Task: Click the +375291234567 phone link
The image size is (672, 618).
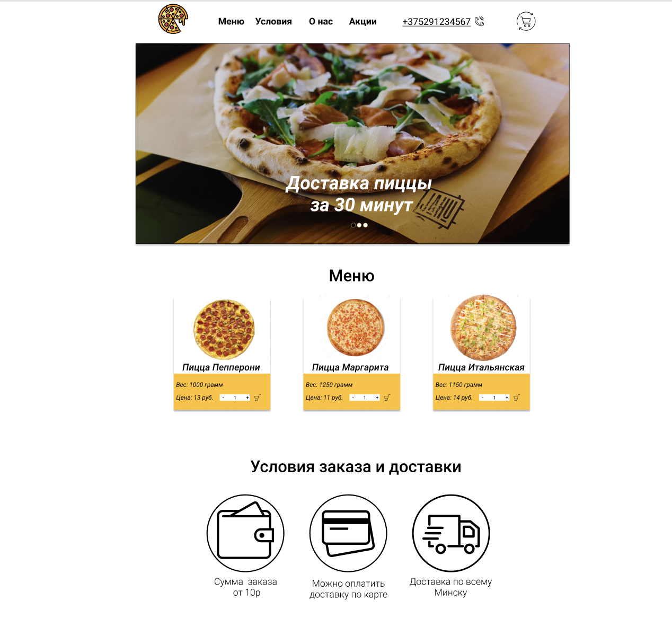Action: coord(436,22)
